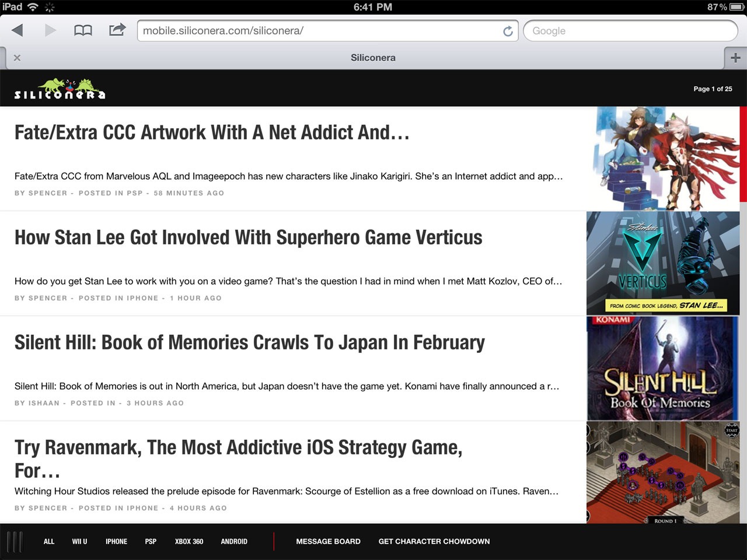The width and height of the screenshot is (747, 560).
Task: Click the red page scrollbar indicator
Action: (743, 154)
